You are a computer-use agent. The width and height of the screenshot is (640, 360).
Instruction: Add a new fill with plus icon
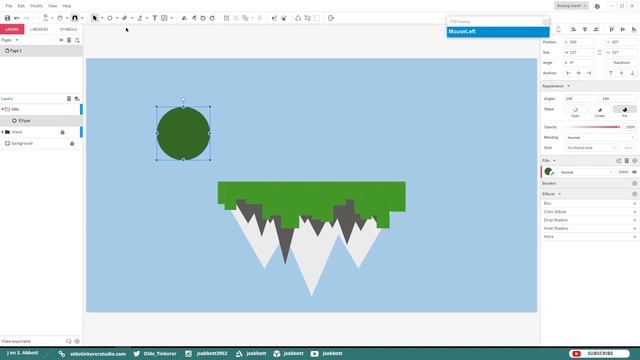point(634,161)
